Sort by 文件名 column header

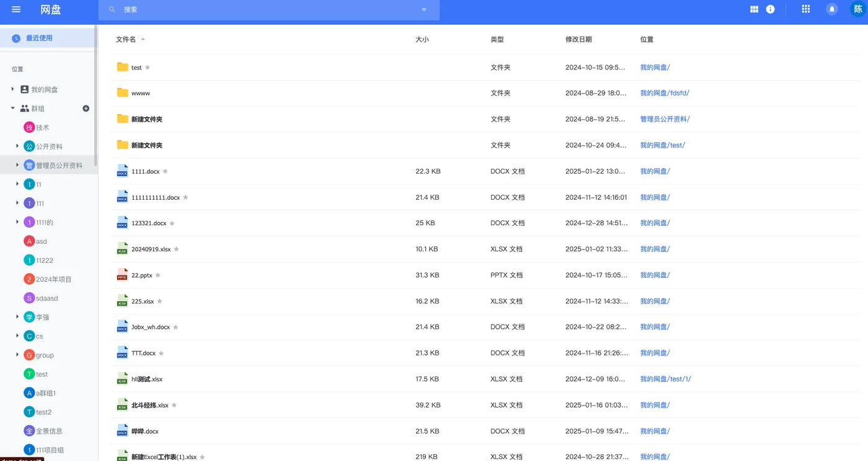[x=126, y=39]
